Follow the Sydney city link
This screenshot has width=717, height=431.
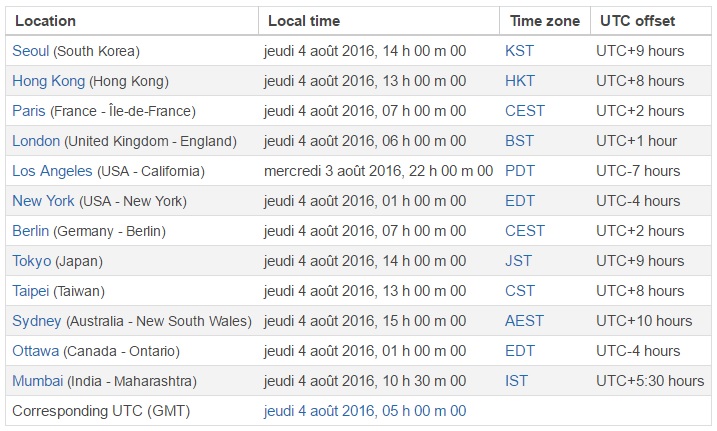tap(37, 321)
